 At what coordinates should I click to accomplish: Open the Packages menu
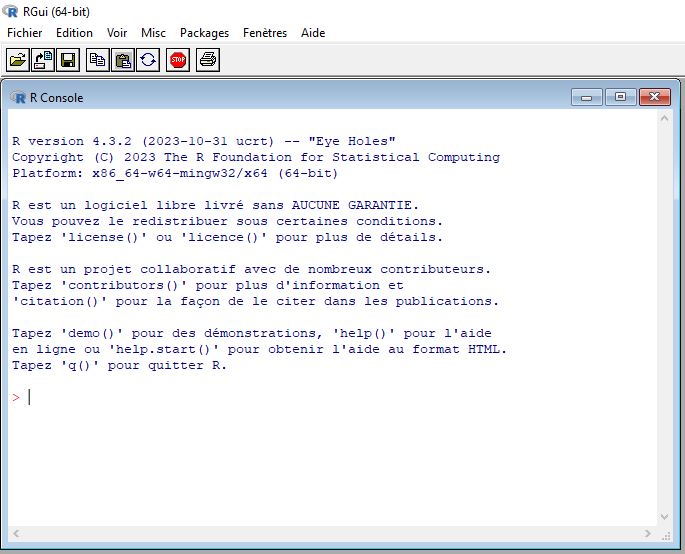204,33
